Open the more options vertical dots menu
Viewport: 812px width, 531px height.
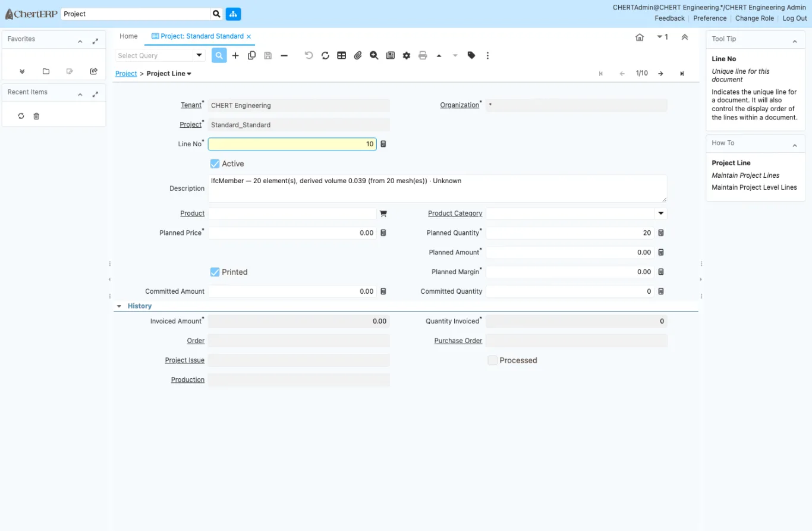pos(487,55)
